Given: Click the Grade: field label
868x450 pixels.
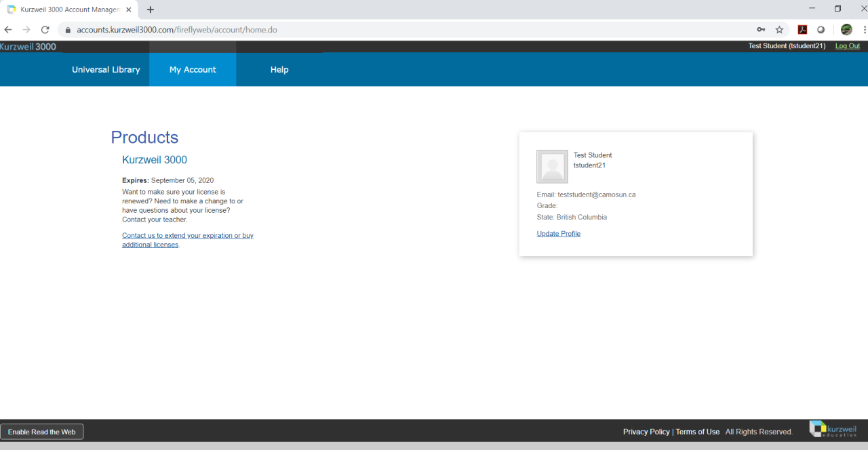Looking at the screenshot, I should [547, 206].
